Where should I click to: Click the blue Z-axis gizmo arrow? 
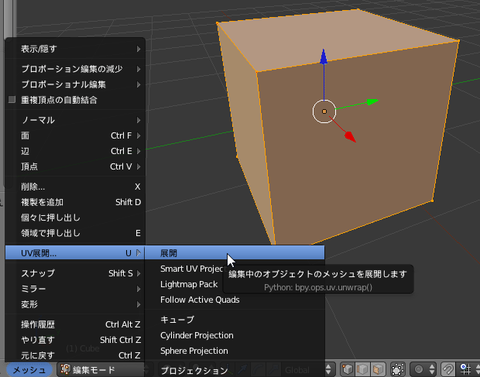click(324, 57)
